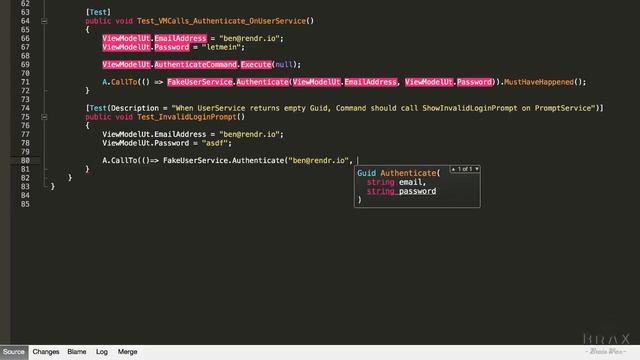640x360 pixels.
Task: Click the "letmein" string on line 67
Action: 221,47
